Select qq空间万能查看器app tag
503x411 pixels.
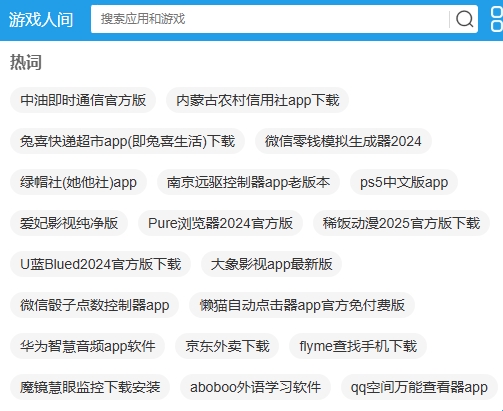(x=419, y=387)
